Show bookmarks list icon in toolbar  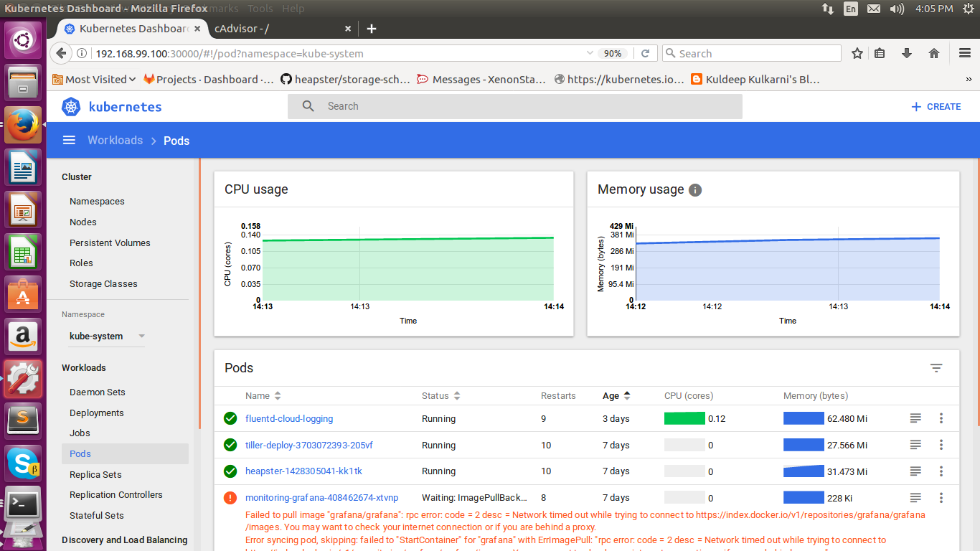pos(880,53)
